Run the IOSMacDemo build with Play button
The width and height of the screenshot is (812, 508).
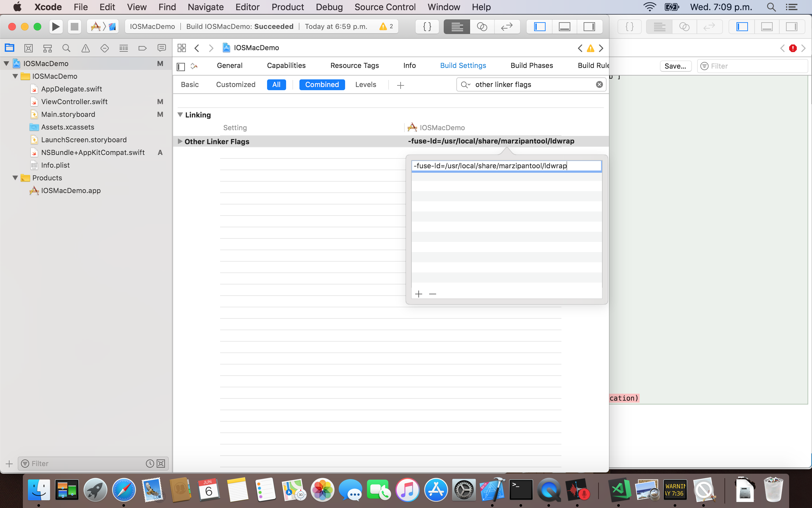[x=56, y=27]
